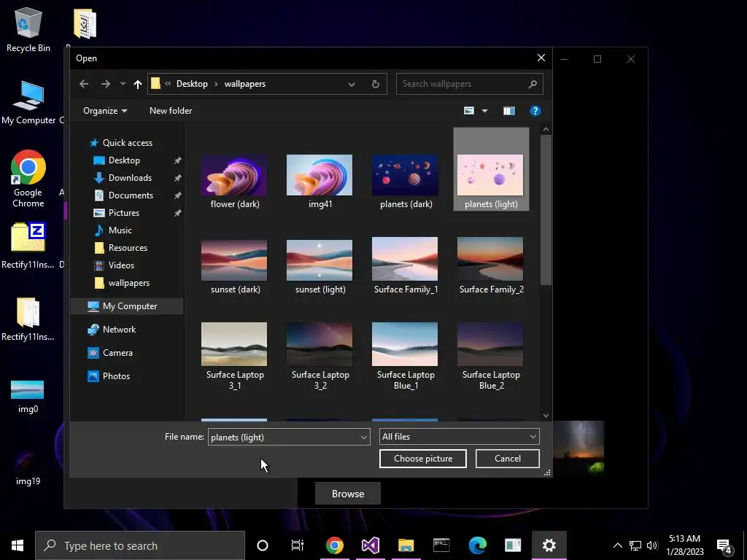Screen dimensions: 747x560
Task: Open the notification center icon
Action: click(724, 546)
